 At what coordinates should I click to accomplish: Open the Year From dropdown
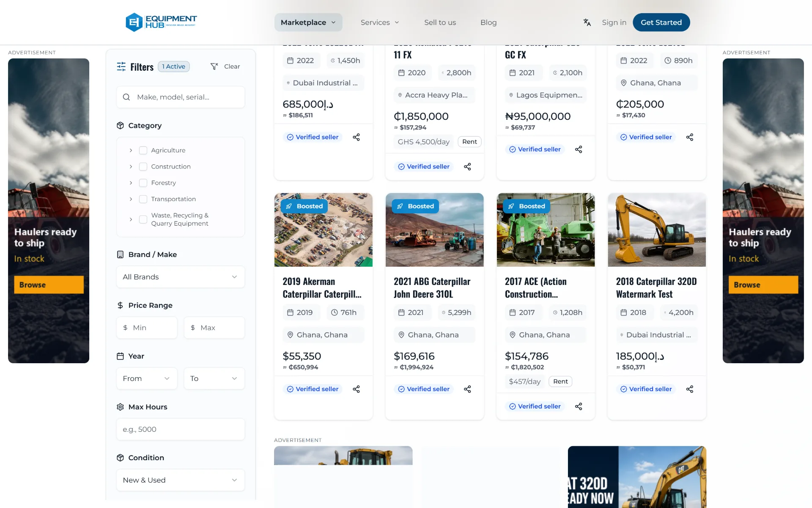coord(147,378)
